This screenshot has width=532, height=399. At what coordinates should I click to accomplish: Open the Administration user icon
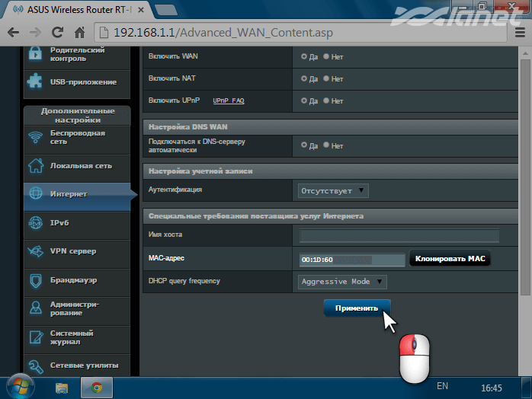(35, 308)
